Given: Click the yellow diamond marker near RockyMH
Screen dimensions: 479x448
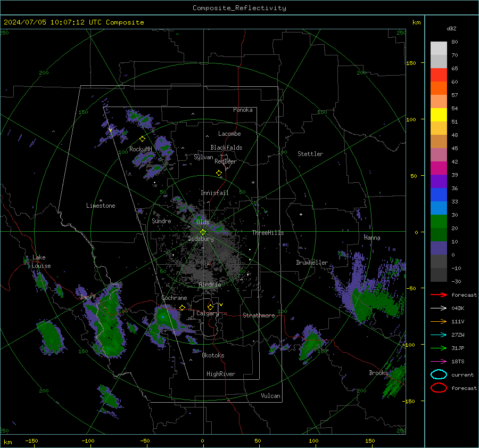Looking at the screenshot, I should click(x=142, y=139).
